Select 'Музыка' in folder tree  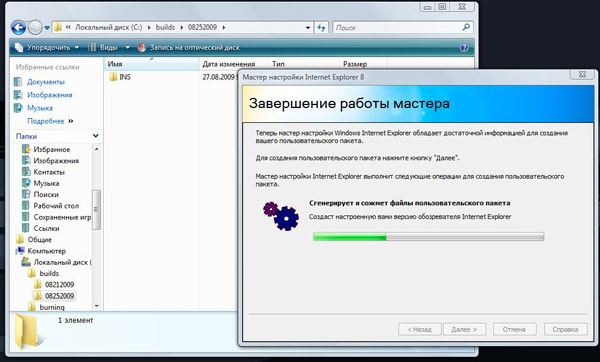tap(46, 183)
